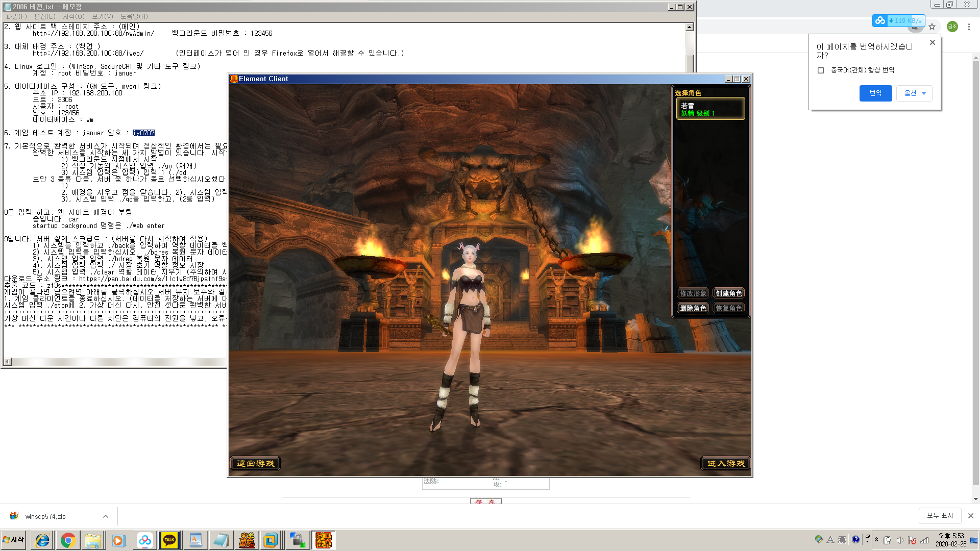Open the 서식(O) menu in Notepad
The image size is (980, 551).
pos(73,16)
